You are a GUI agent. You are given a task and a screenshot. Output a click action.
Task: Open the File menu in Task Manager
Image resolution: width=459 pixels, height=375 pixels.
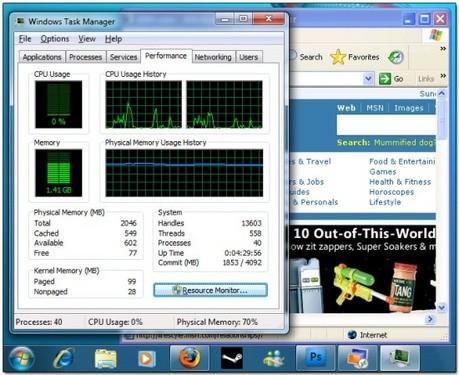click(x=25, y=39)
